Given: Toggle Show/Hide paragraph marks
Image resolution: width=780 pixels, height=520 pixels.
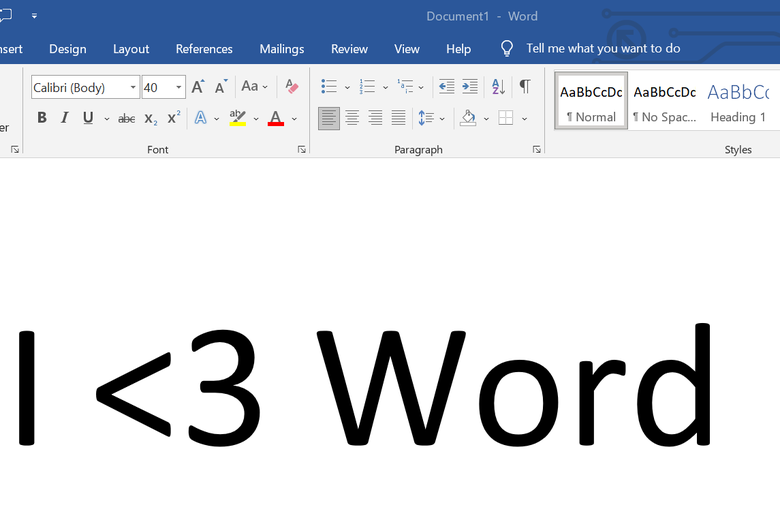Looking at the screenshot, I should click(525, 87).
